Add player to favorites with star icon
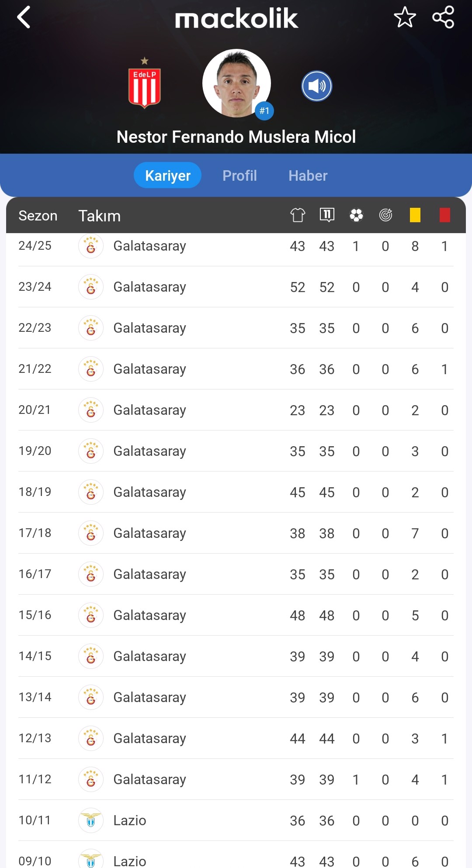472x868 pixels. tap(405, 17)
